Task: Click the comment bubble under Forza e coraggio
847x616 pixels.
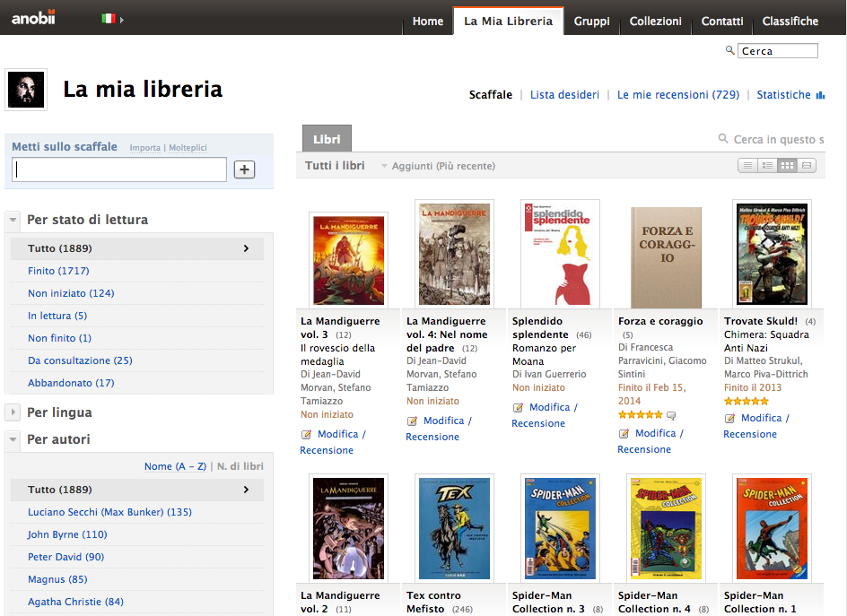Action: tap(671, 415)
